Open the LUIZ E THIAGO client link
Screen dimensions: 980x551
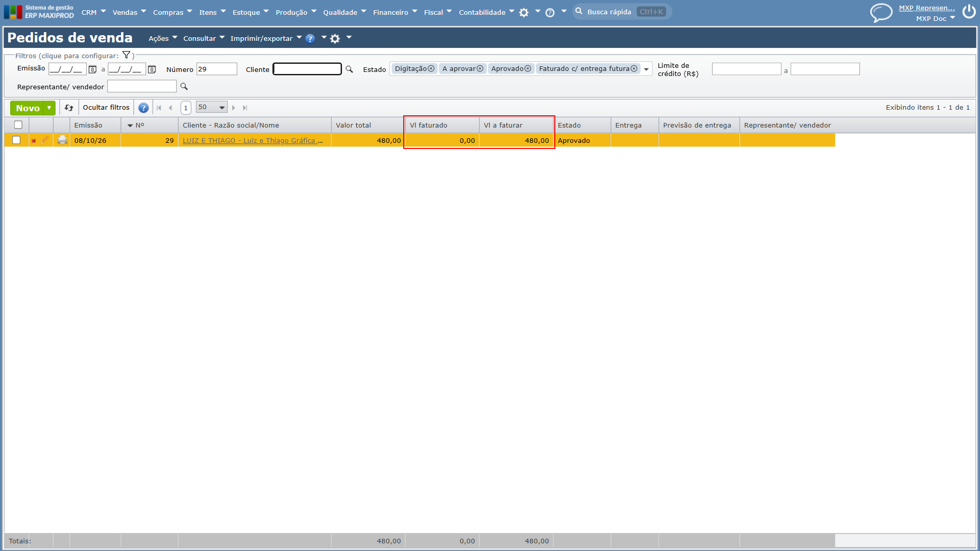pyautogui.click(x=253, y=141)
